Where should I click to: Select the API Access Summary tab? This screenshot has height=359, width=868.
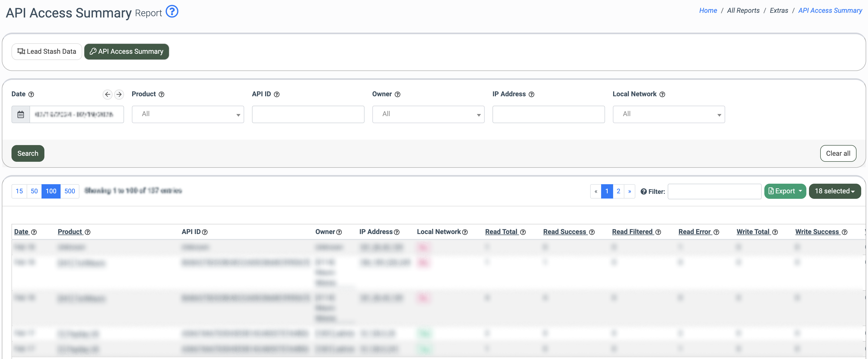pyautogui.click(x=126, y=51)
